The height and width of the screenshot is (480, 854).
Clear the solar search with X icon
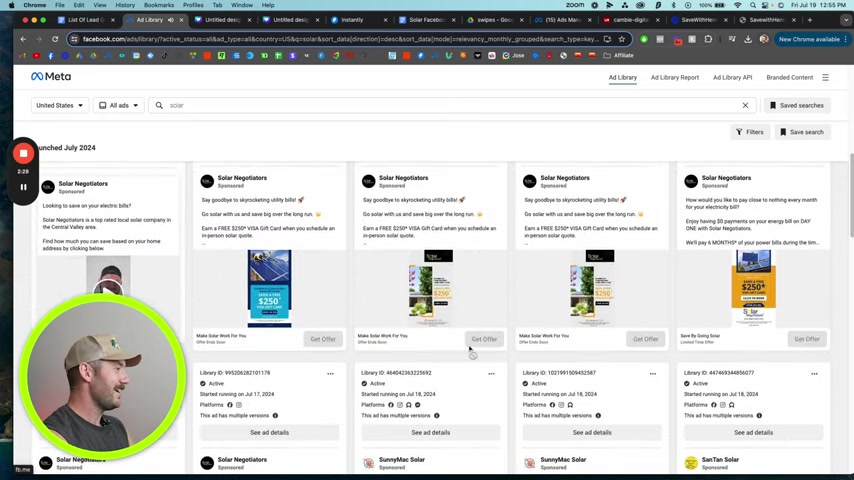pyautogui.click(x=745, y=105)
